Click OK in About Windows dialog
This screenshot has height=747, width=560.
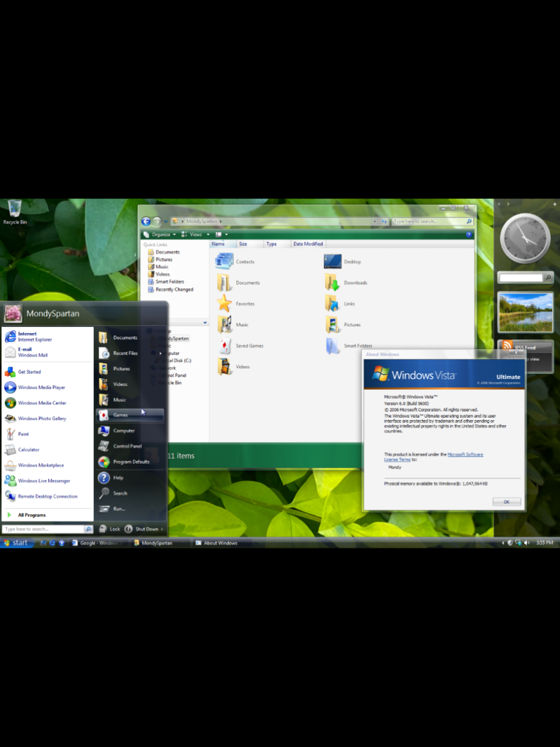tap(506, 502)
